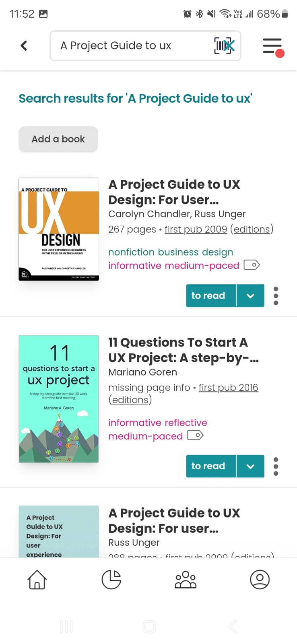Screen dimensions: 297x644
Task: Tap the tag icon beside medium-paced for UX Design
Action: click(x=252, y=265)
